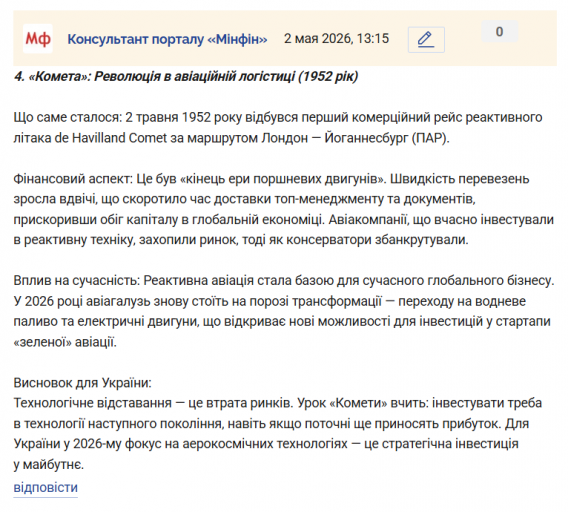This screenshot has width=568, height=512.
Task: Click the відповісти reply link
Action: tap(46, 487)
